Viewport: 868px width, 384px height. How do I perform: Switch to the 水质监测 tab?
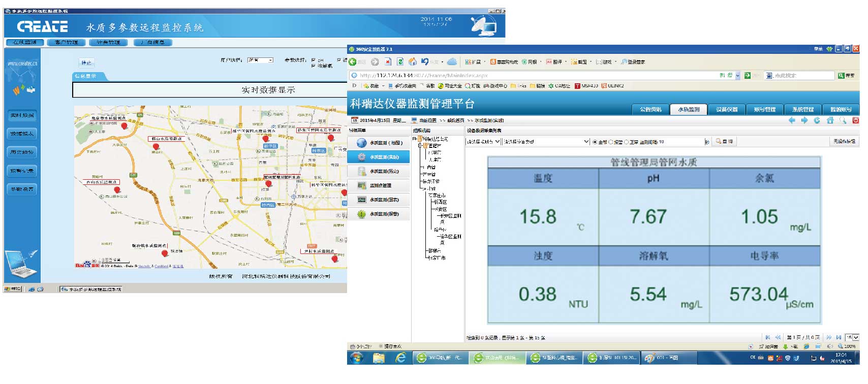(689, 109)
